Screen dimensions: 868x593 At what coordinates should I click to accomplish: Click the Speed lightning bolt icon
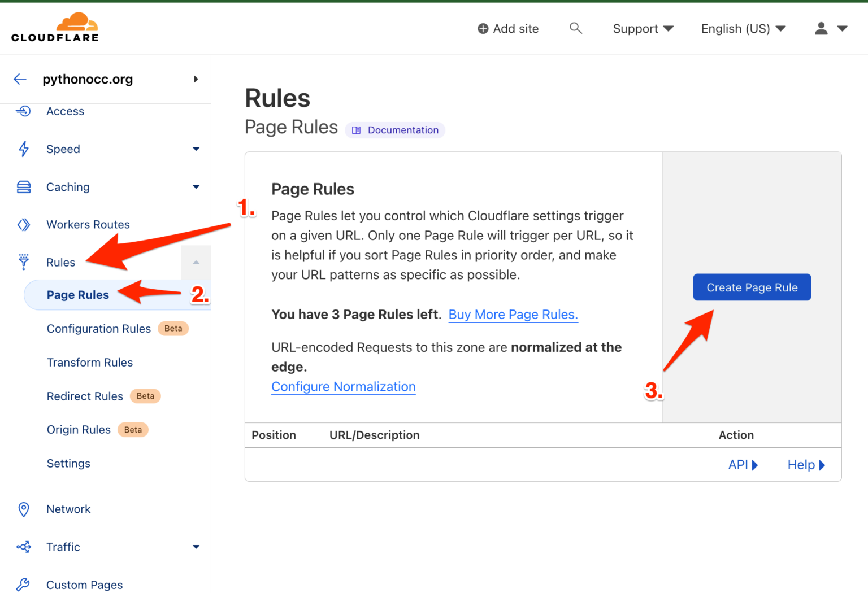pyautogui.click(x=24, y=149)
